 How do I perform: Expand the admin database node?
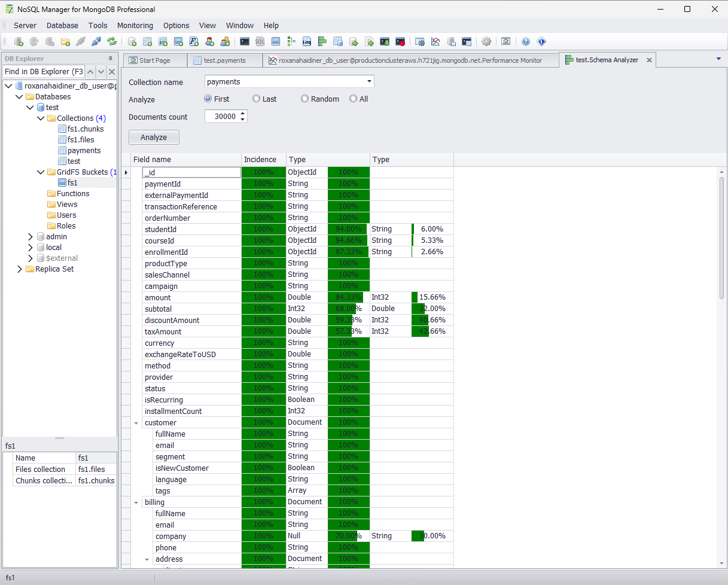pyautogui.click(x=31, y=236)
